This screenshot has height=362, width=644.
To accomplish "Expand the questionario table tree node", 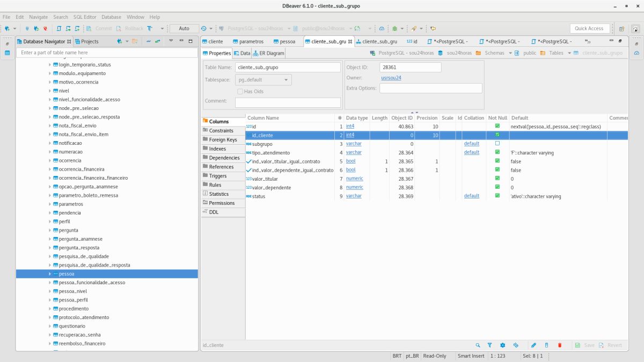I will pos(50,326).
